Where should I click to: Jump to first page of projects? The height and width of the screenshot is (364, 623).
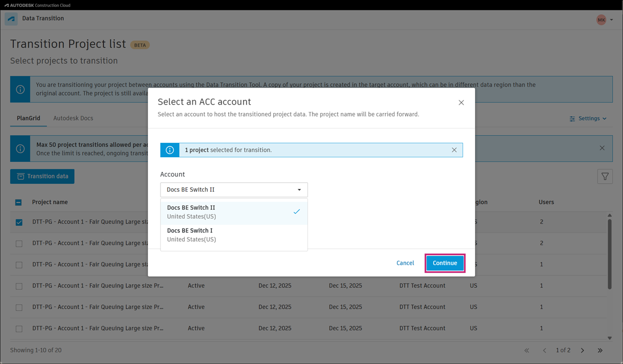(x=527, y=351)
